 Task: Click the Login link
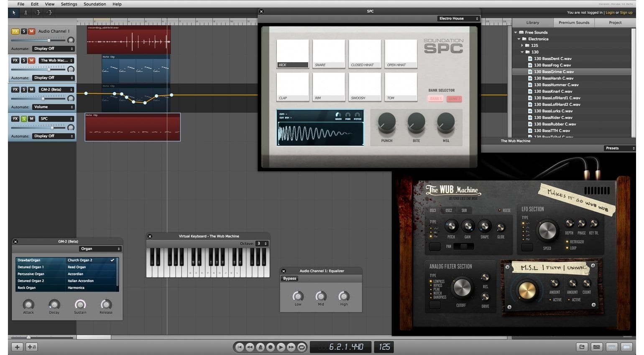610,13
